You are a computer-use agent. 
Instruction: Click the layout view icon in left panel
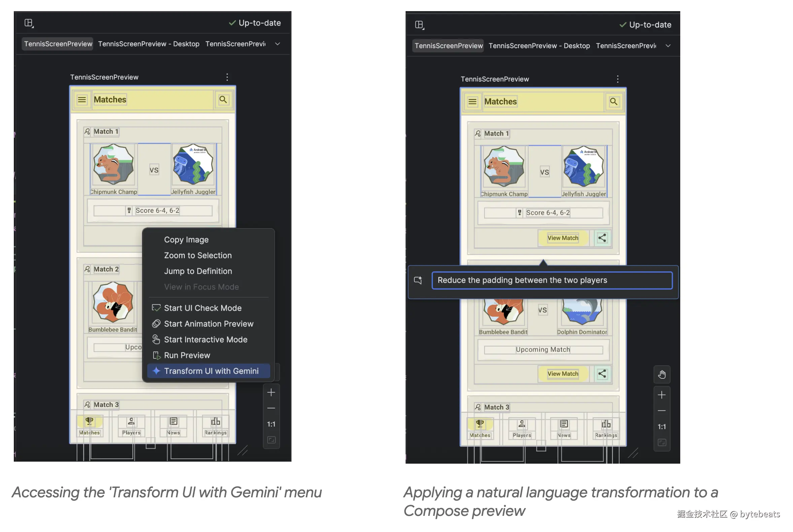point(29,23)
